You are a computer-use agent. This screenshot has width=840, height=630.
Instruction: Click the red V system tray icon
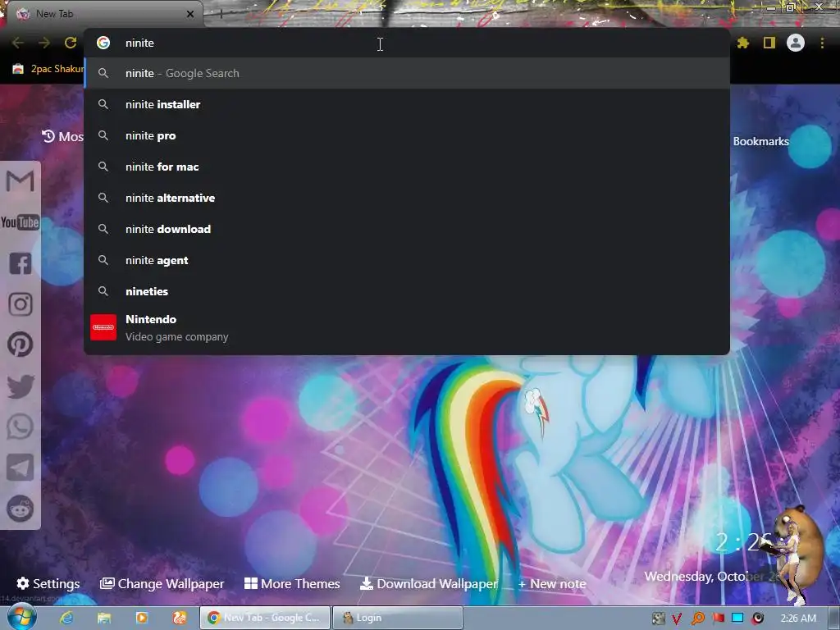(x=677, y=619)
